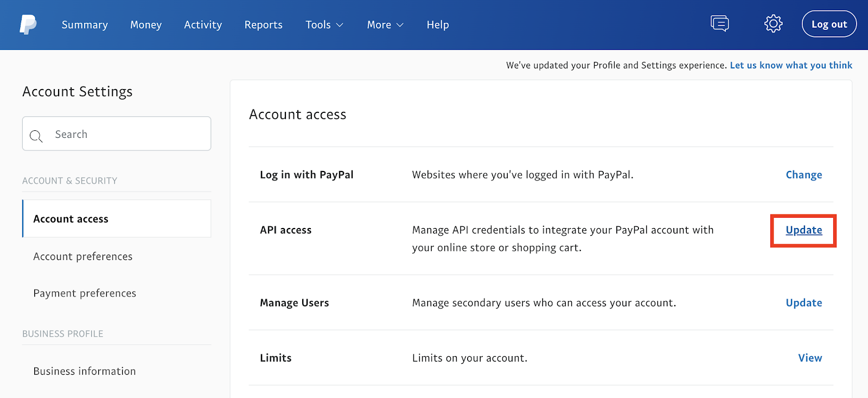The width and height of the screenshot is (868, 398).
Task: Open the Money menu item
Action: pos(146,25)
